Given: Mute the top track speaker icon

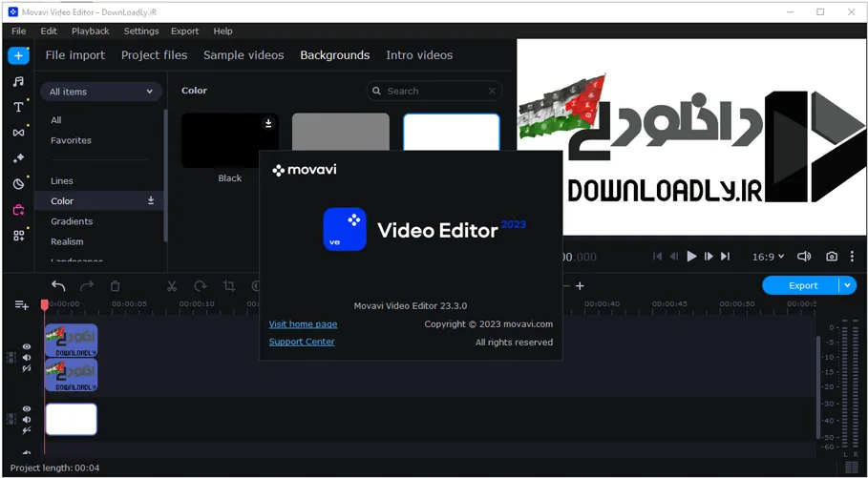Looking at the screenshot, I should click(26, 358).
